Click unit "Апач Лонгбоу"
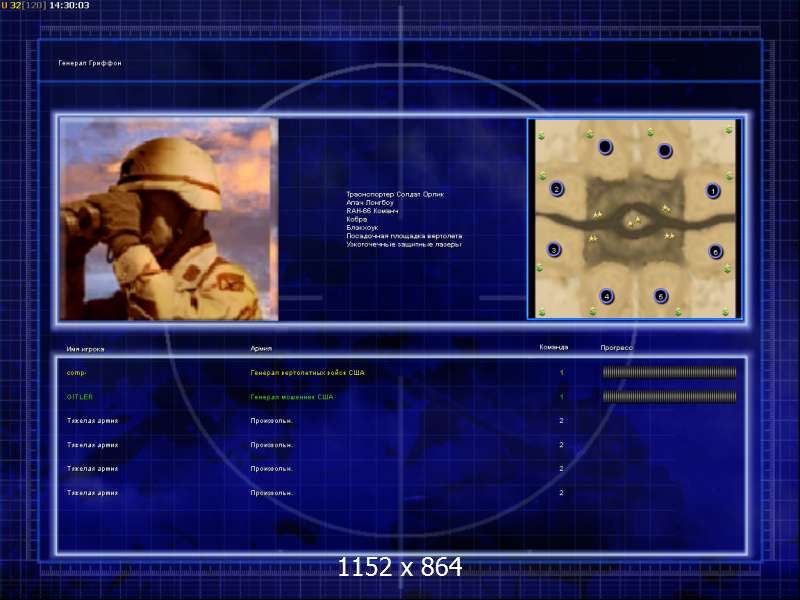Screen dimensions: 800x600 370,203
